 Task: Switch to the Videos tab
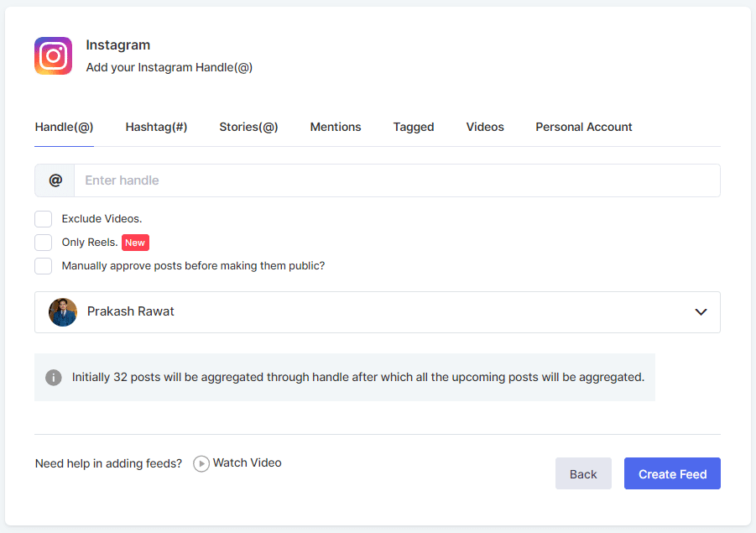[x=485, y=128]
